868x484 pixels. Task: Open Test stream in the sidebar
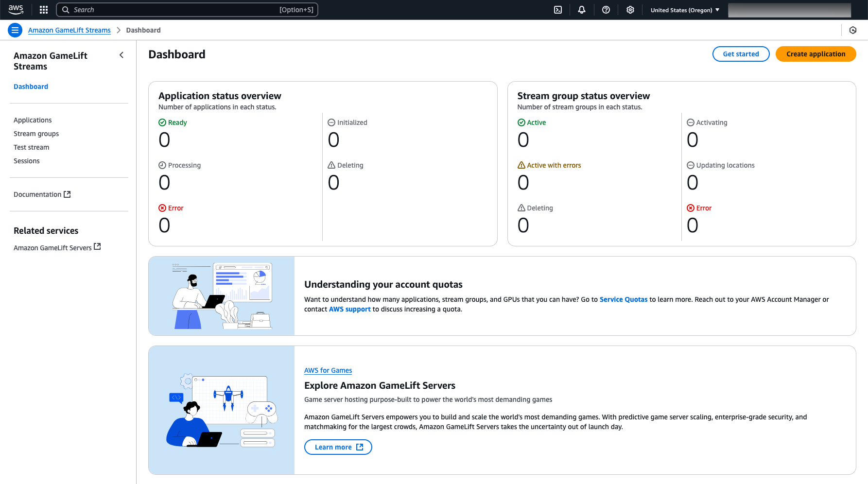pyautogui.click(x=31, y=147)
